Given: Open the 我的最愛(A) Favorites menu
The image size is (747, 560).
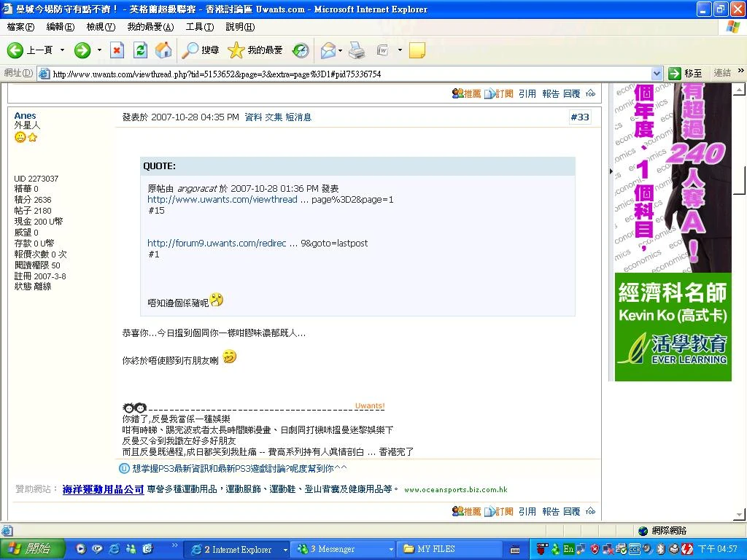Looking at the screenshot, I should pyautogui.click(x=150, y=27).
